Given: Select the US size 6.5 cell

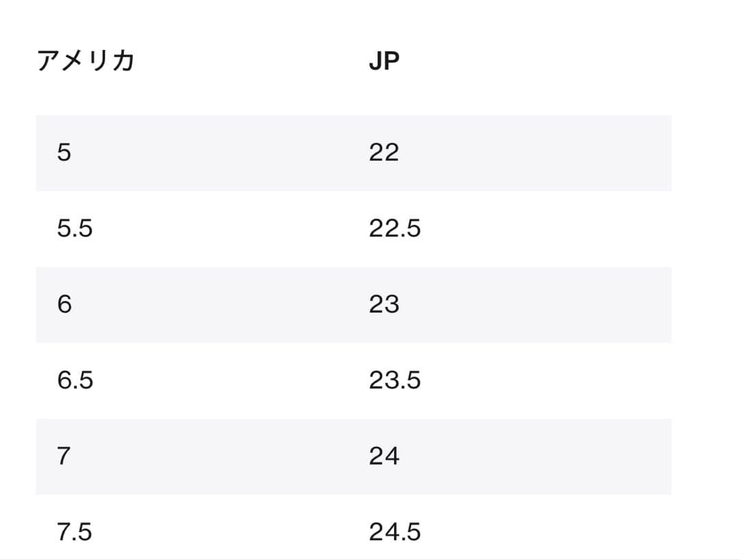Looking at the screenshot, I should tap(75, 380).
